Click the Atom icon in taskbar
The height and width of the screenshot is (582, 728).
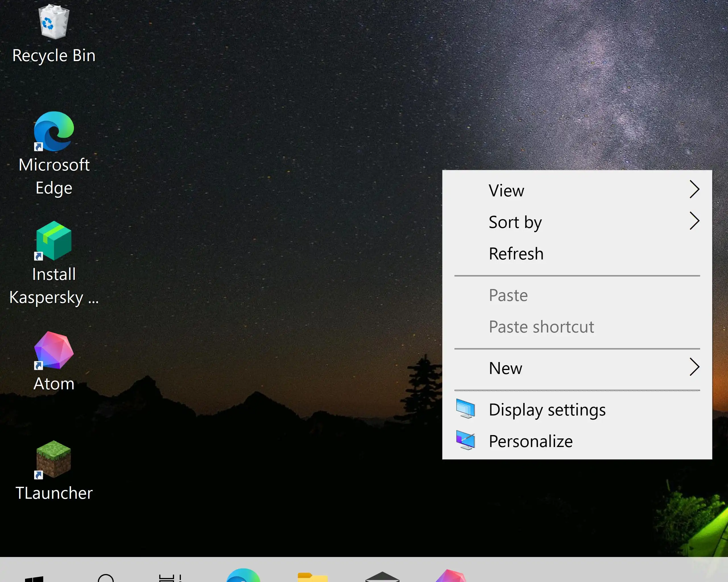(x=451, y=577)
